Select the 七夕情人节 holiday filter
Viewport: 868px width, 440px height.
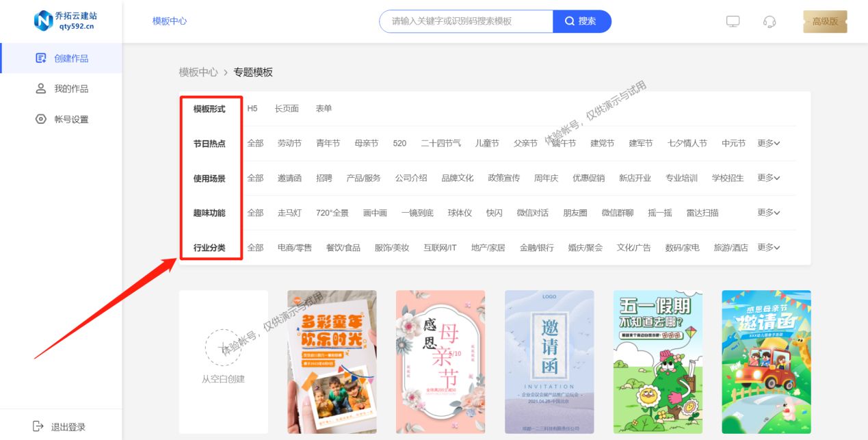[x=687, y=143]
